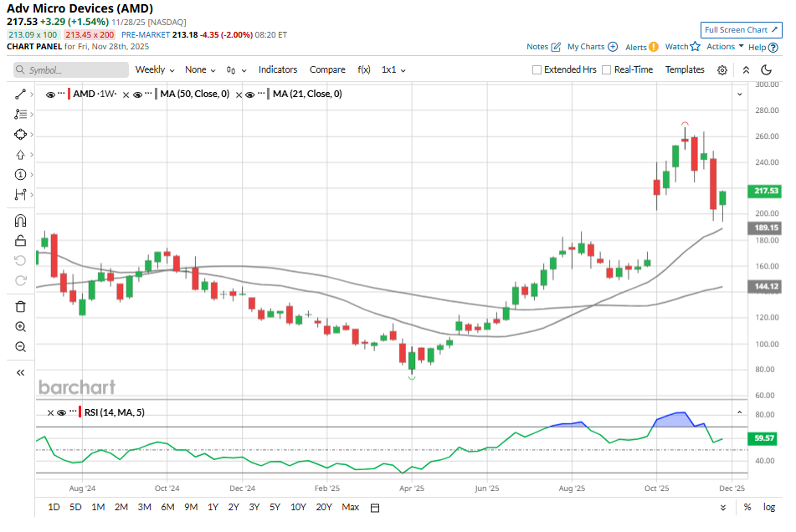The height and width of the screenshot is (532, 796).
Task: Open the Weekly period dropdown
Action: [x=155, y=70]
